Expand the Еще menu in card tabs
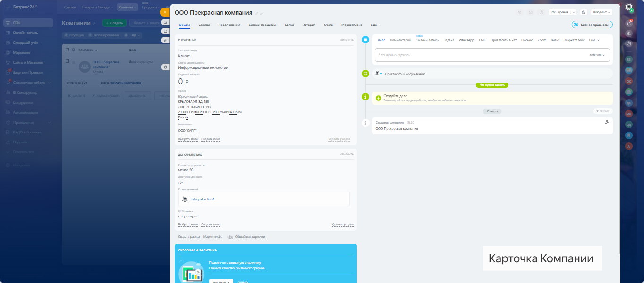The image size is (644, 283). pos(375,25)
